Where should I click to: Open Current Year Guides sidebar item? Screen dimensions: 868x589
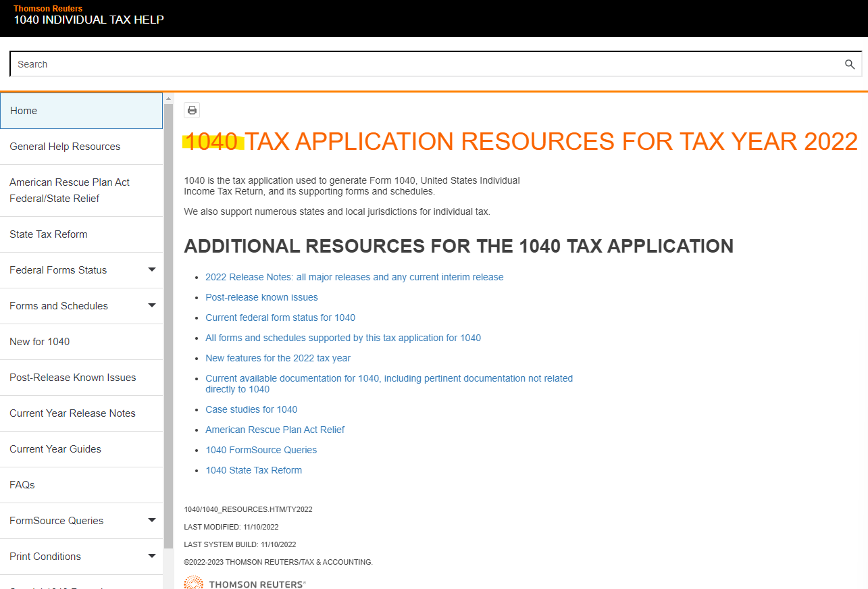[x=81, y=449]
